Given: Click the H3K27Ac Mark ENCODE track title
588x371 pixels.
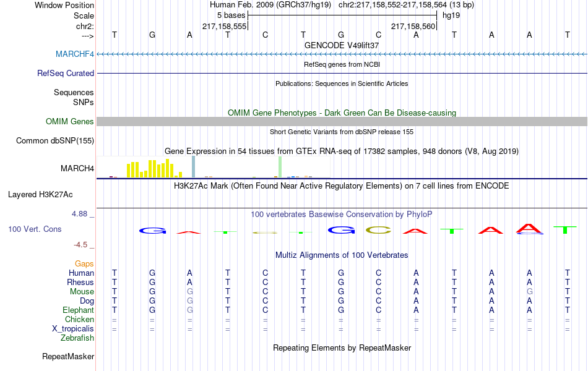Looking at the screenshot, I should pyautogui.click(x=342, y=186).
